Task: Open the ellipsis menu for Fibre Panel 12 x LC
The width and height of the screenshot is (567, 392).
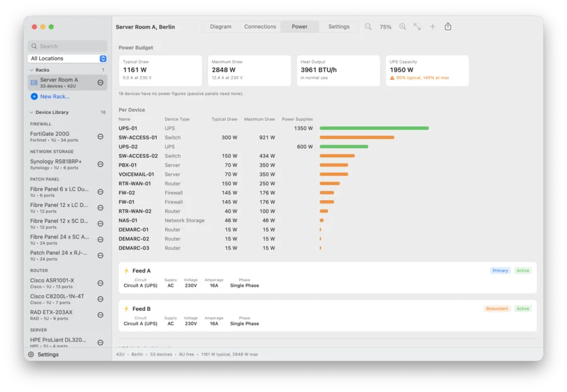Action: pos(101,208)
